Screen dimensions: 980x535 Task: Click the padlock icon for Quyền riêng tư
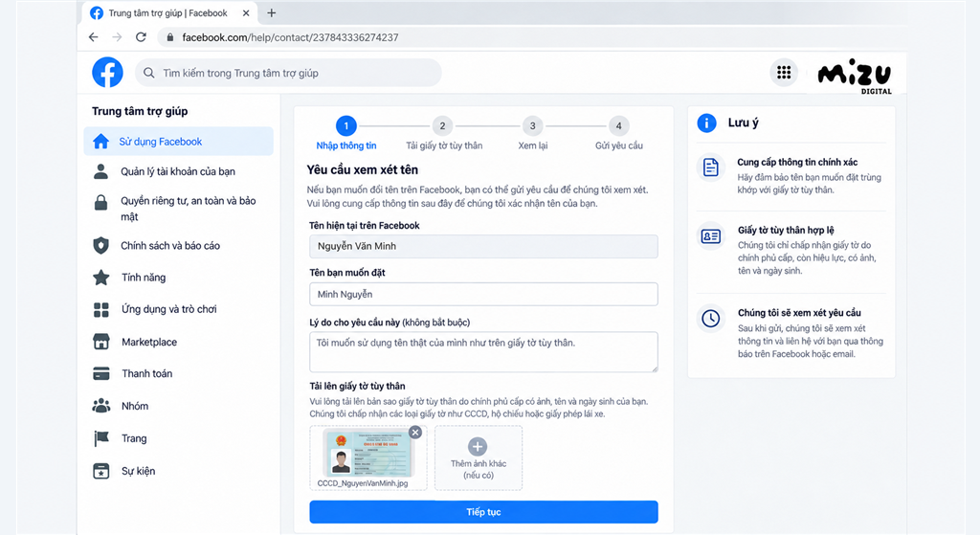100,203
